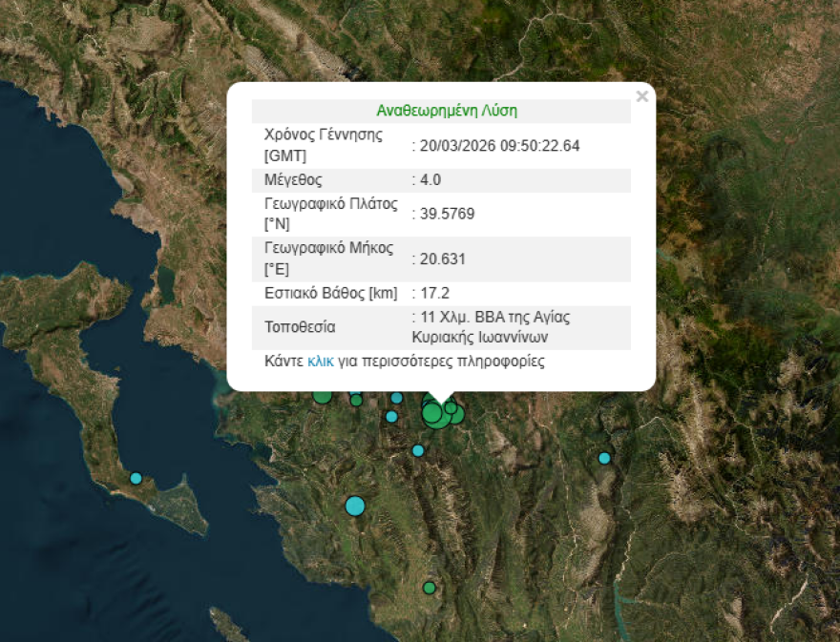The width and height of the screenshot is (840, 642).
Task: Select the small teal marker below the green cluster
Action: click(416, 451)
